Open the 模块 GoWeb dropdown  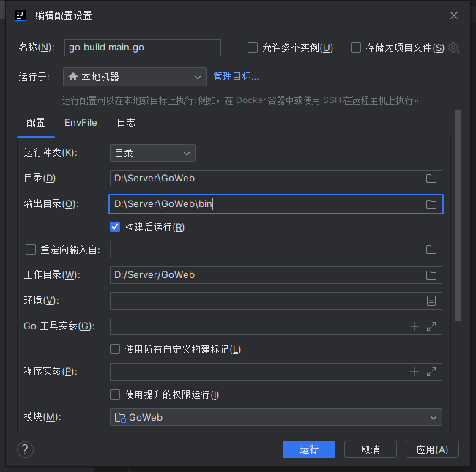click(275, 417)
